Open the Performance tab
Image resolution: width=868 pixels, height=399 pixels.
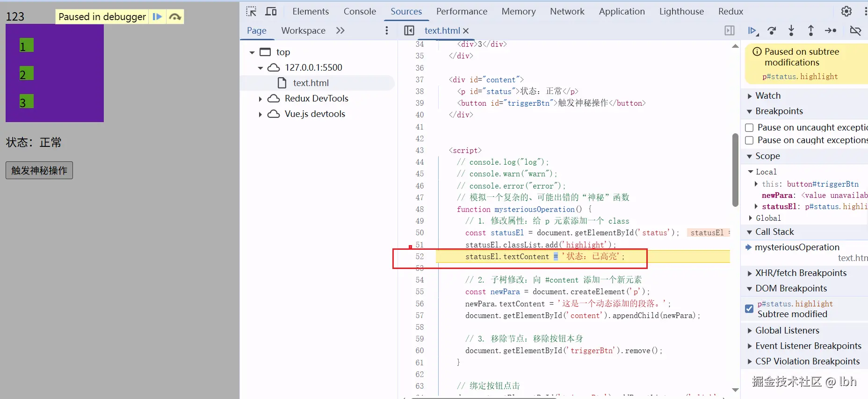462,11
